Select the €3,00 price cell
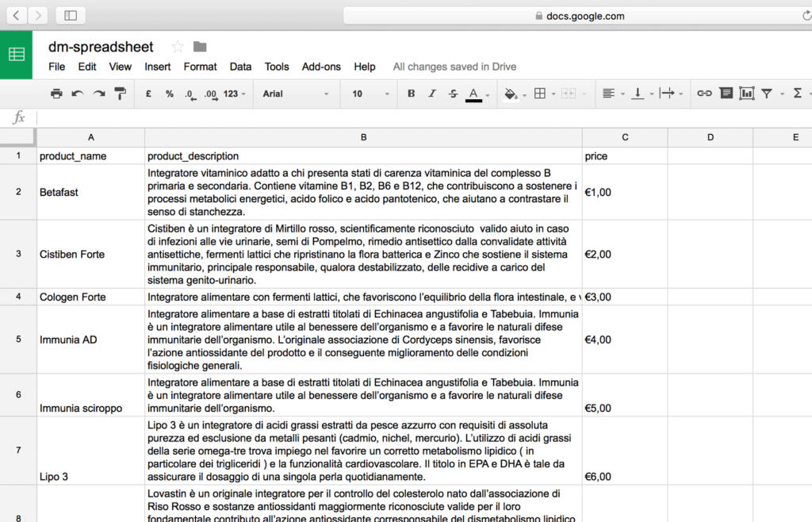 (x=625, y=297)
